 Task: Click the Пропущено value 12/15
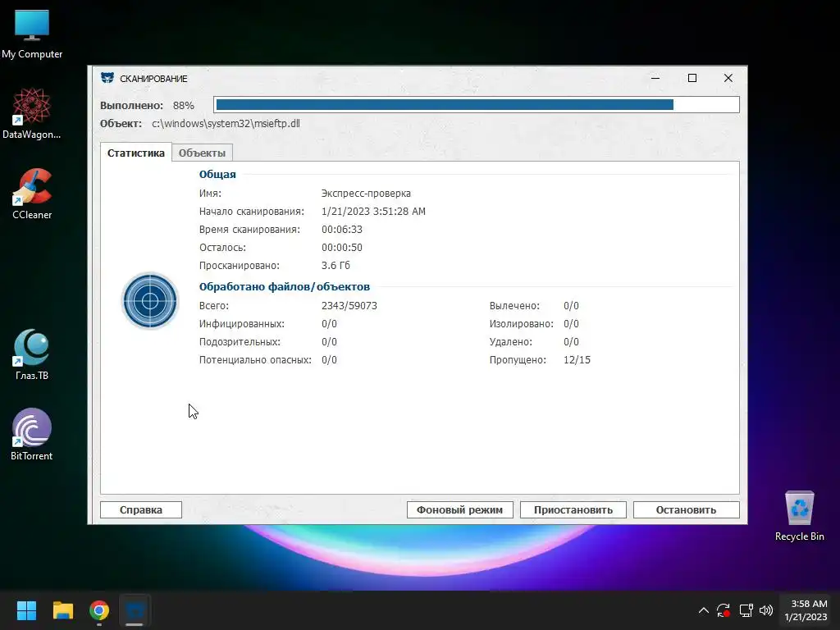(x=577, y=360)
